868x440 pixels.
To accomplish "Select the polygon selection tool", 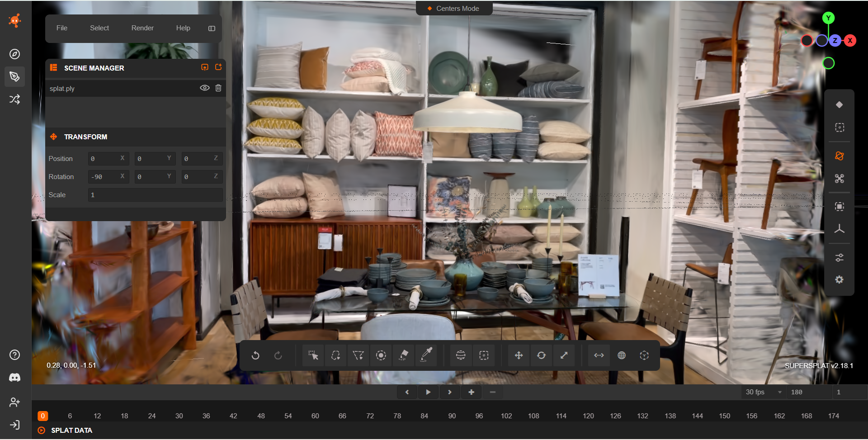I will tap(358, 356).
